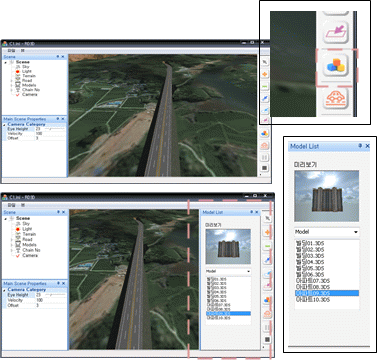Toggle Scene panel pin in window without Model List
This screenshot has height=361, width=381.
click(58, 57)
